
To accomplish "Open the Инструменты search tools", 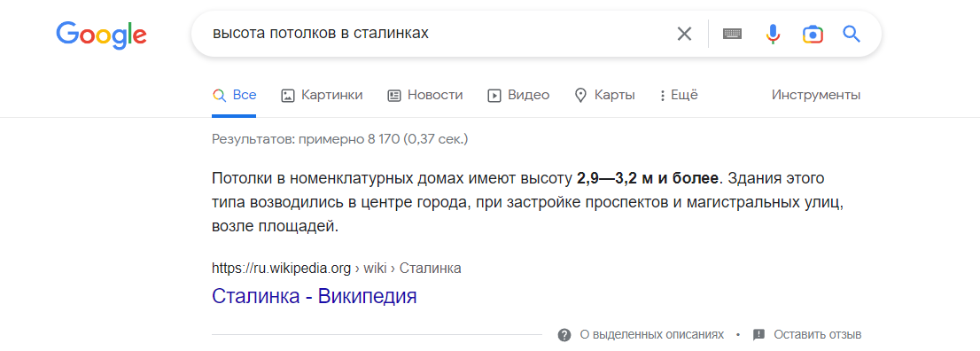I will coord(815,95).
